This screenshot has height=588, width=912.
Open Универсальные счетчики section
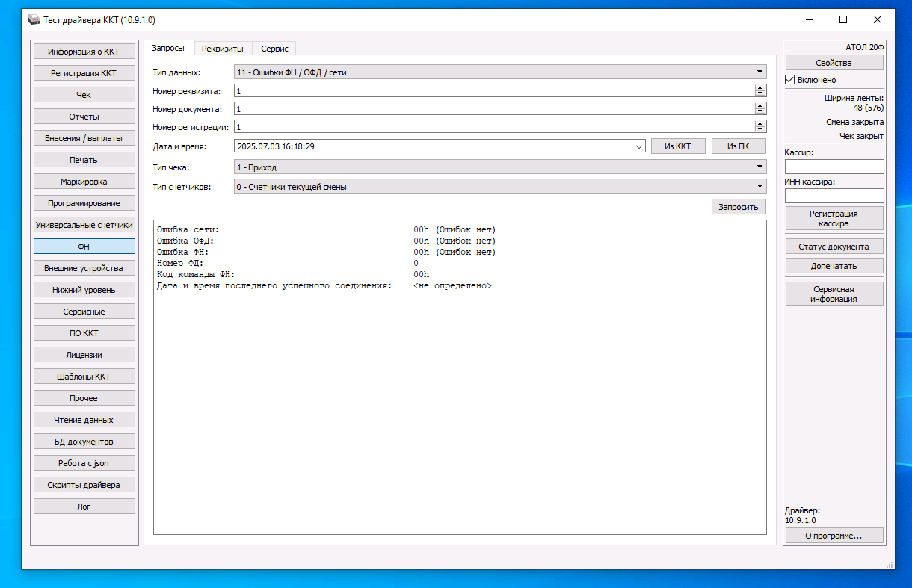84,225
